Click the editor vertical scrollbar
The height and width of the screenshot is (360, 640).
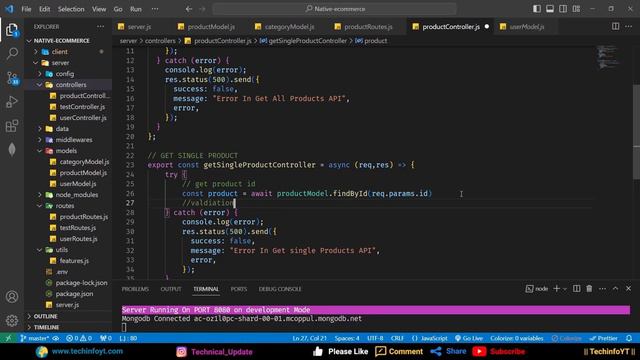click(x=636, y=132)
